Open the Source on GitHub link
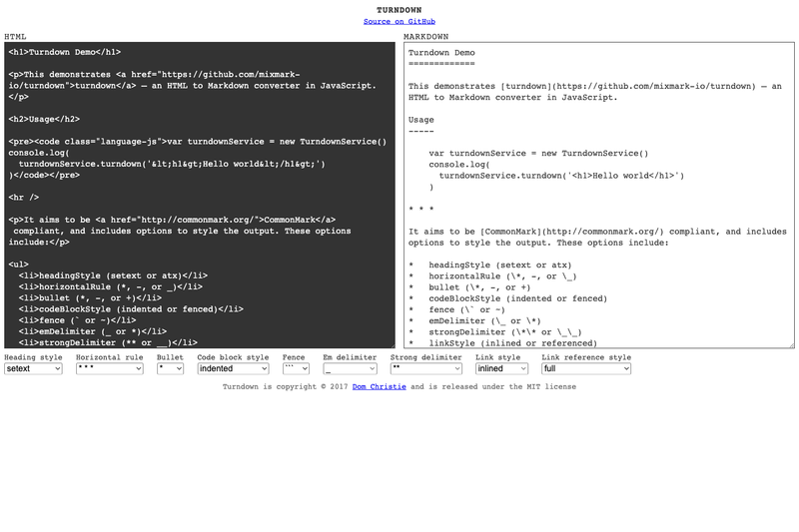This screenshot has height=532, width=799. pos(399,21)
